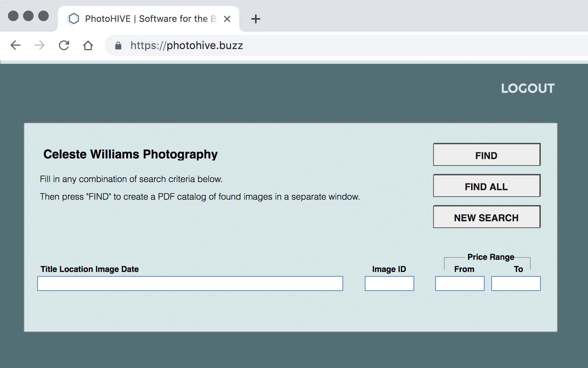The height and width of the screenshot is (368, 588).
Task: Minimize the window using the middle dot
Action: tap(28, 16)
